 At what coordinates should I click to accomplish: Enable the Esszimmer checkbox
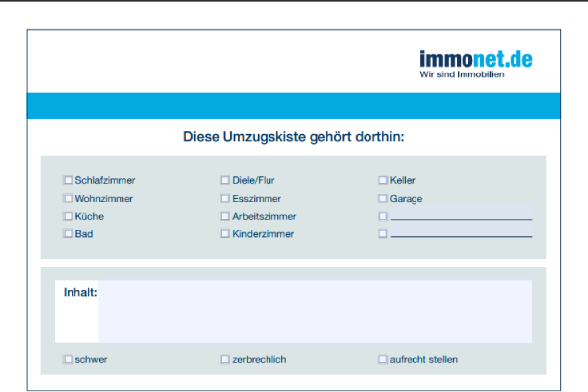click(225, 198)
